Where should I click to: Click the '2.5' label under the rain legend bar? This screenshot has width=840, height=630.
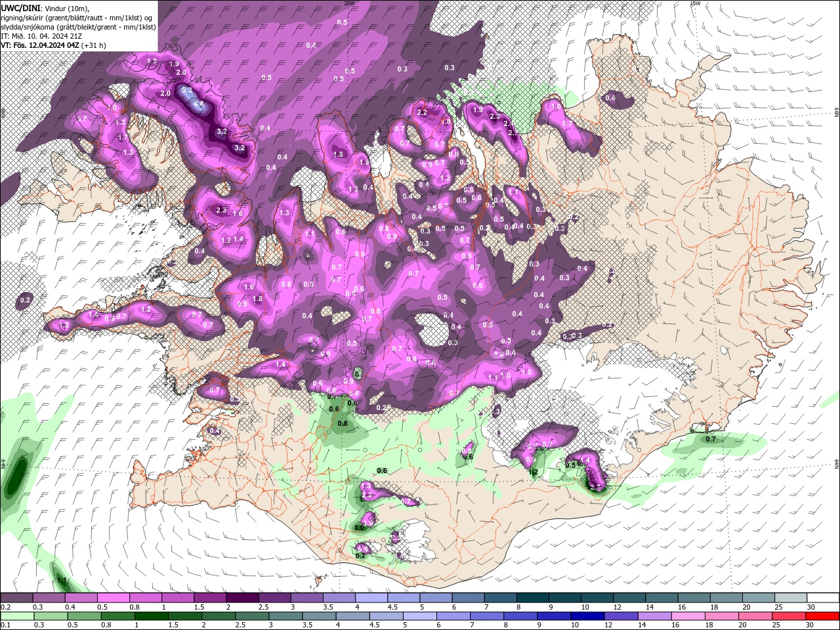240,625
